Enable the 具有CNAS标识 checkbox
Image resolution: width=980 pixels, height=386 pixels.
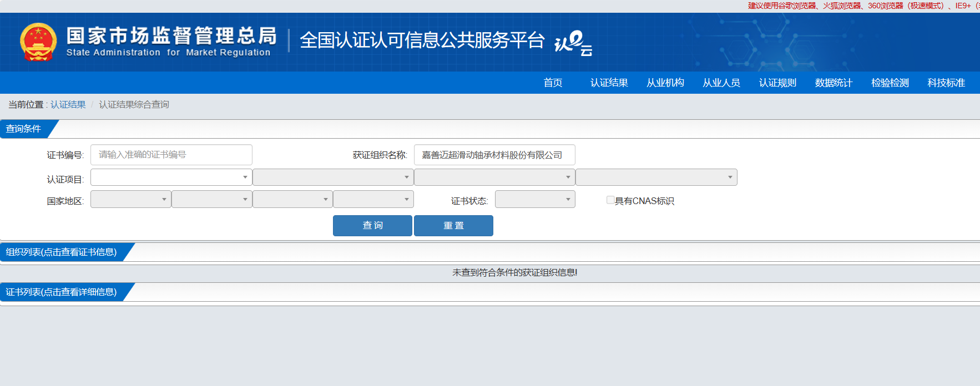[610, 200]
